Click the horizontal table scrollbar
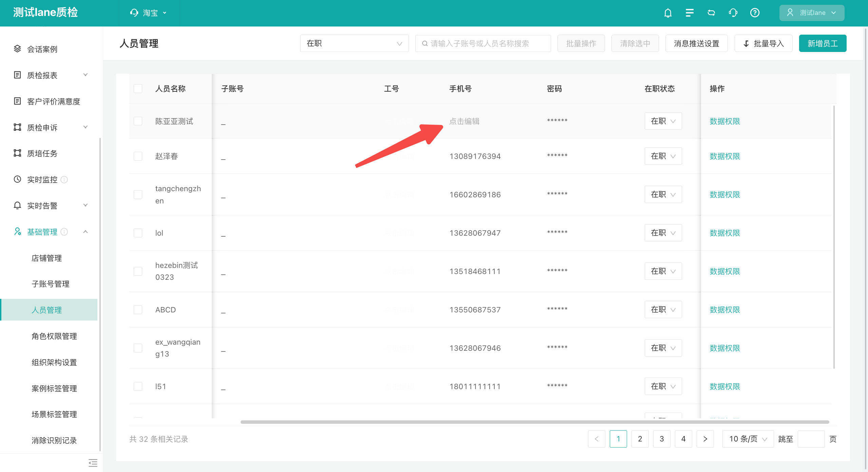 coord(535,422)
